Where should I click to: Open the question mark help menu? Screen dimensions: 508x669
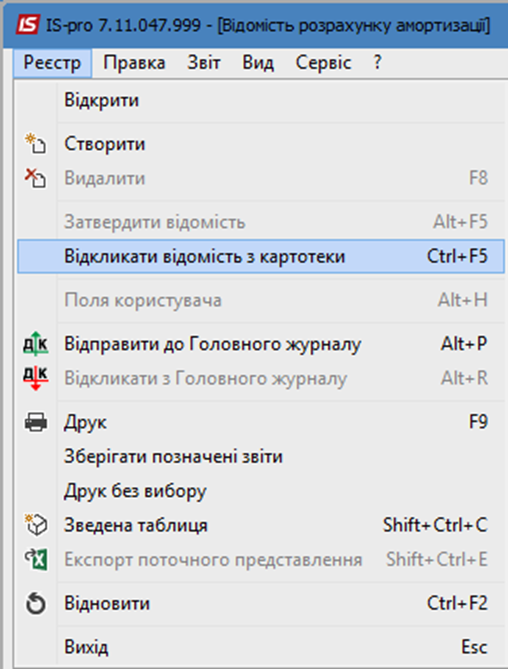pyautogui.click(x=377, y=63)
